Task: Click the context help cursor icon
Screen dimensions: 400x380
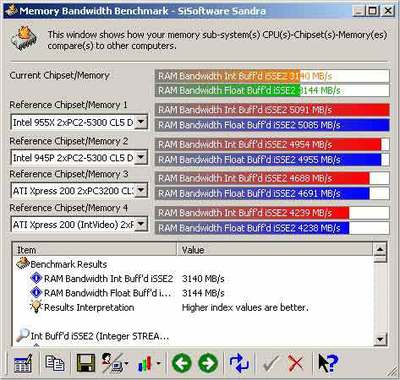Action: (x=328, y=363)
